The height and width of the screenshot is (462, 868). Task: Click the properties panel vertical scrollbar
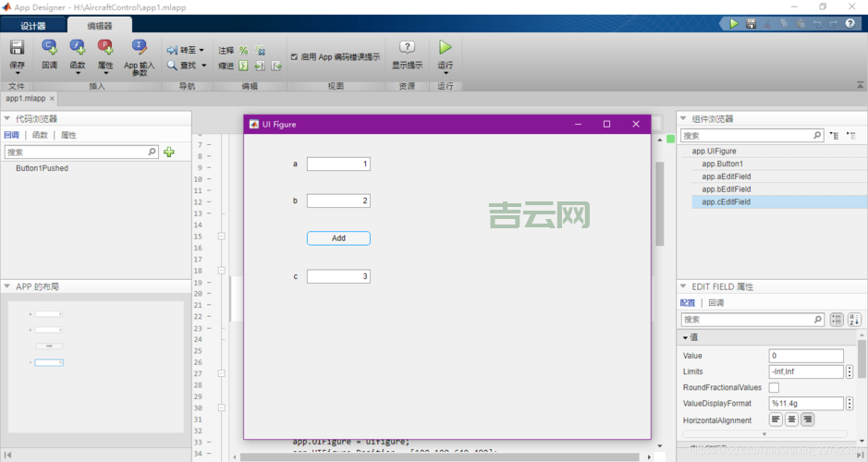[862, 359]
